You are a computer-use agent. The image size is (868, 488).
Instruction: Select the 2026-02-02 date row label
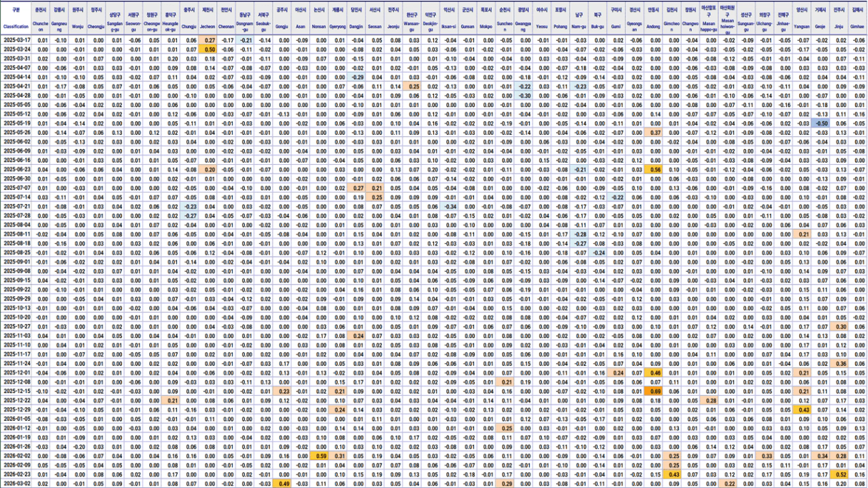[16, 455]
